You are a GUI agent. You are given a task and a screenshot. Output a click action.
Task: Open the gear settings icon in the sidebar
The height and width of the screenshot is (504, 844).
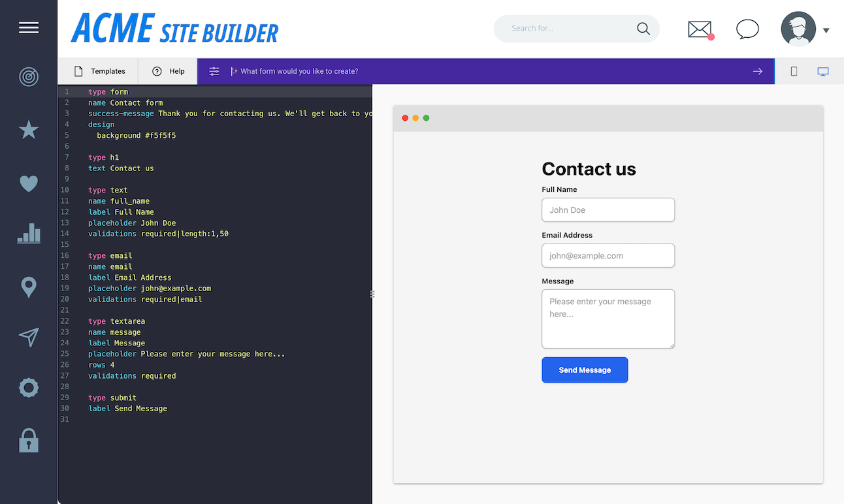(x=29, y=388)
